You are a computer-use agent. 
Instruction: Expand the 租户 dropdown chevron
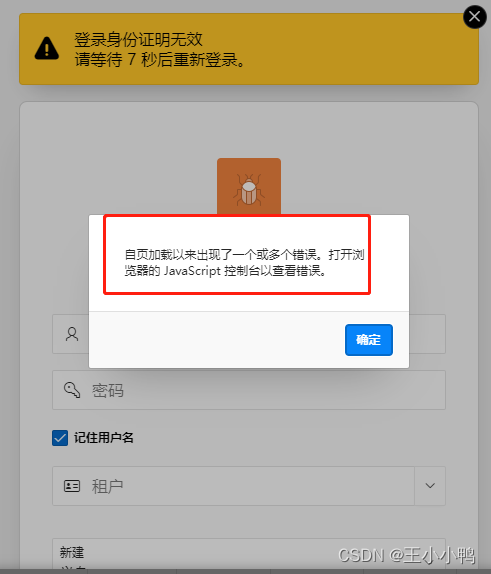click(430, 486)
